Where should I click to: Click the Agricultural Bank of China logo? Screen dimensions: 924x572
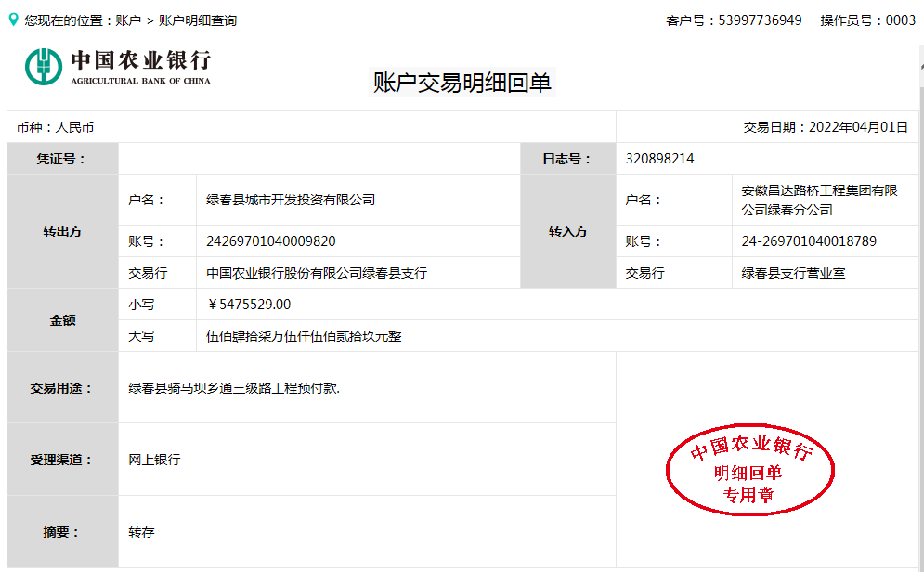118,67
